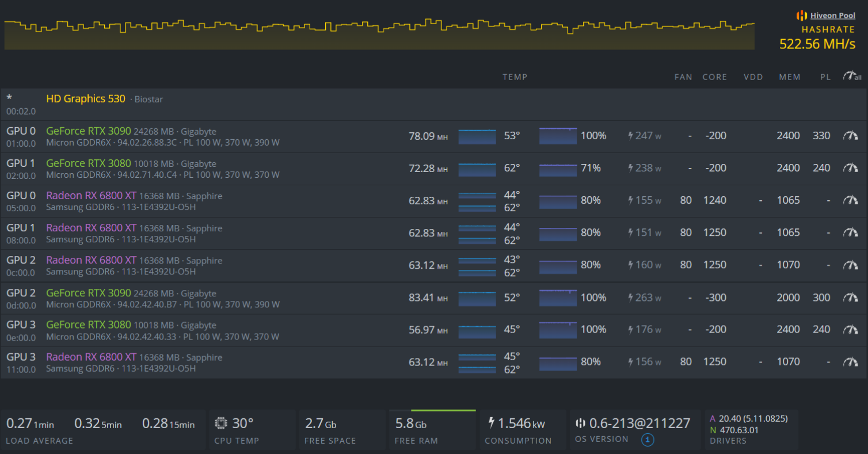Screen dimensions: 868x454
Task: Click the core offset value -300
Action: point(715,297)
